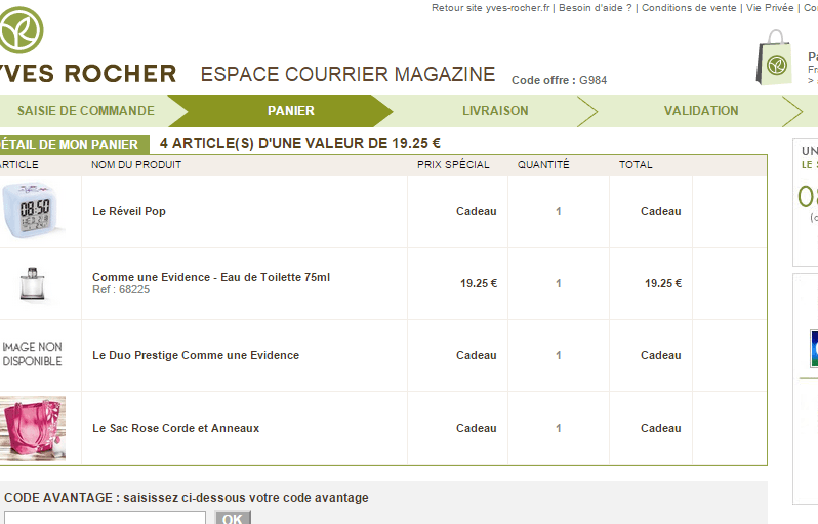Click the Eau de Toilette bottle image

(33, 284)
